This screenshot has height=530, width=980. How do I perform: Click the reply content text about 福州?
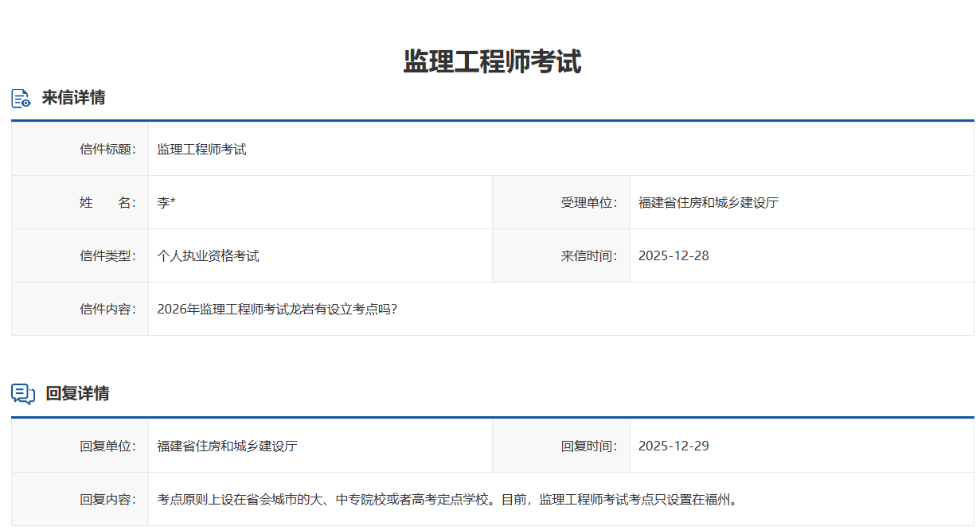pos(448,500)
